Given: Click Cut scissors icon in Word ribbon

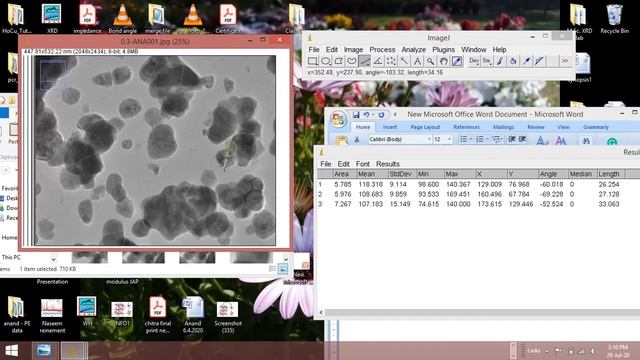Looking at the screenshot, I should (357, 140).
